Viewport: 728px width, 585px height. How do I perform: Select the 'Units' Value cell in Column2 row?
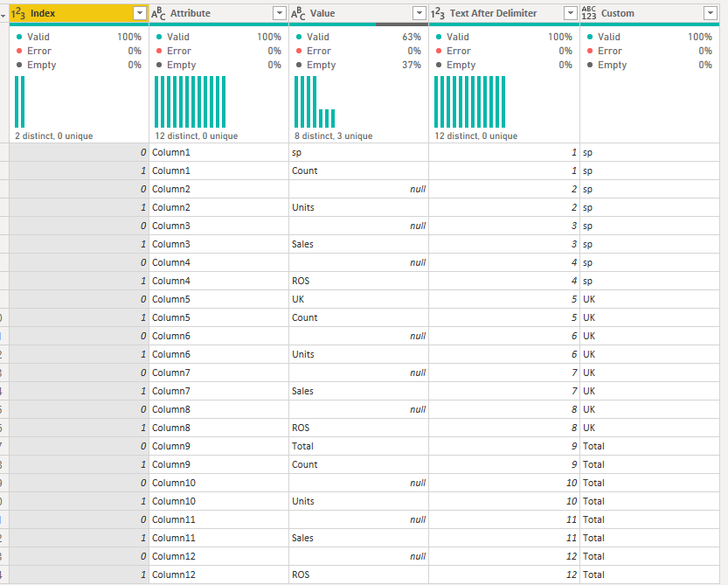point(358,208)
